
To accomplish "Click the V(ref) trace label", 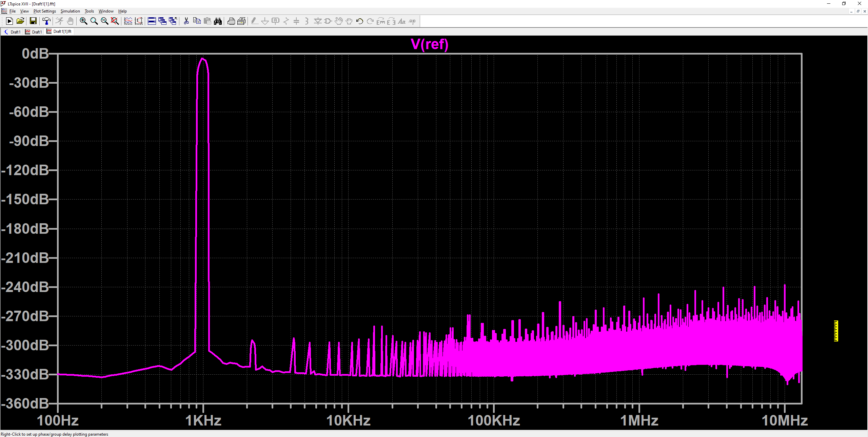I will [x=429, y=44].
